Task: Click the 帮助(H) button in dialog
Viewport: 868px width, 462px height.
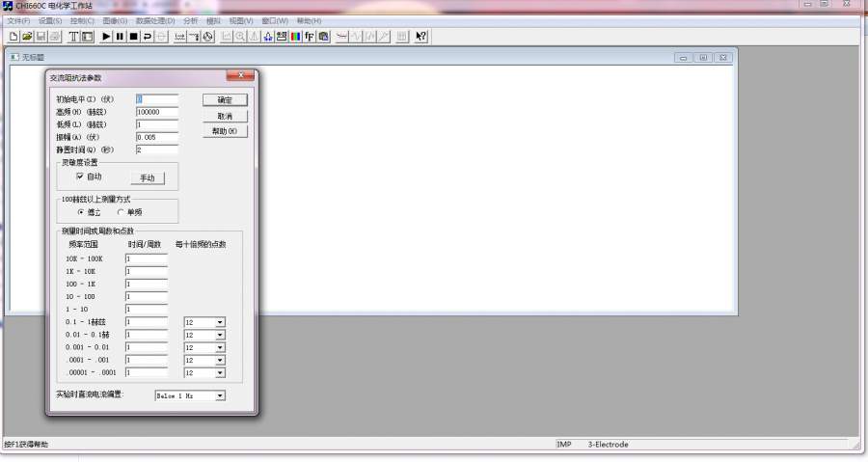Action: (x=225, y=131)
